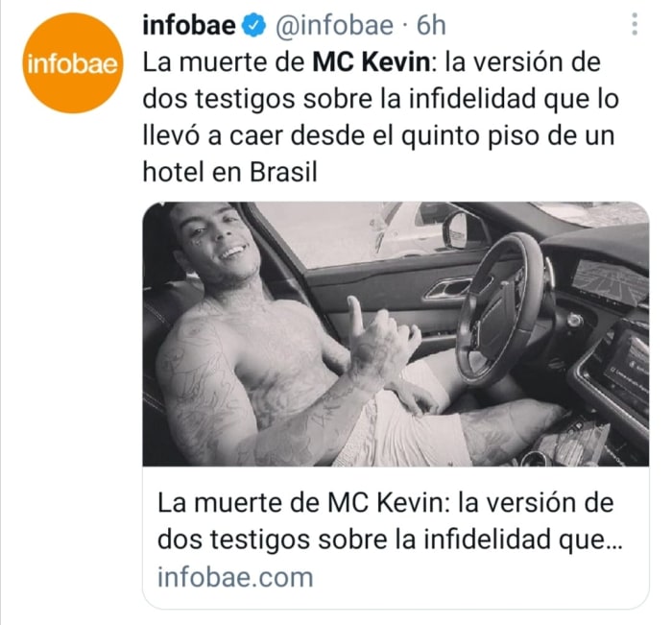The width and height of the screenshot is (672, 625).
Task: Click the tweet text line "dos testigos sobre la infidelidad"
Action: click(340, 100)
